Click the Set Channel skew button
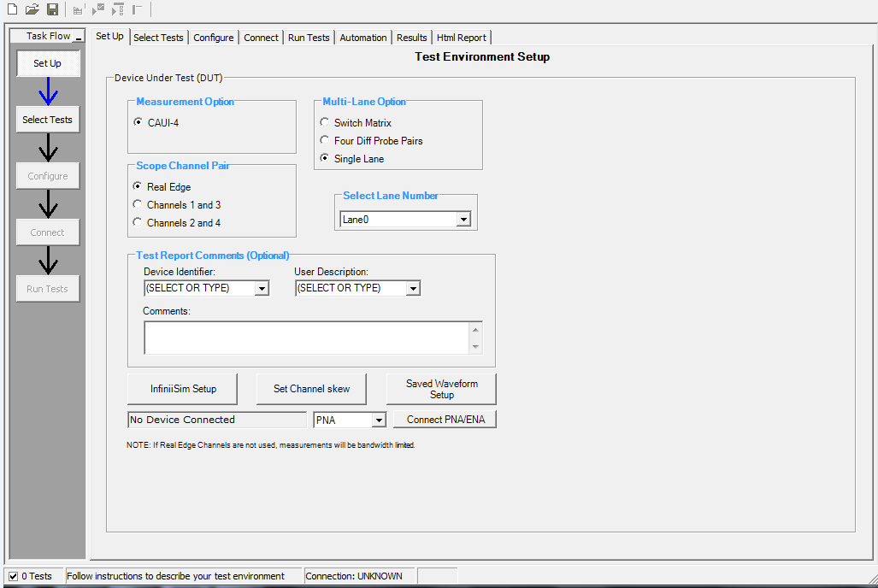This screenshot has height=588, width=878. tap(311, 389)
